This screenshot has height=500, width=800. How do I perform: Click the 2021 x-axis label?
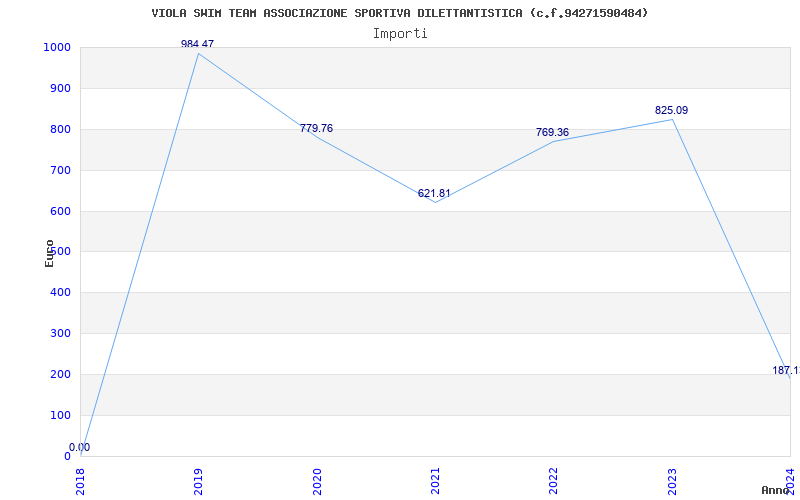coord(435,481)
